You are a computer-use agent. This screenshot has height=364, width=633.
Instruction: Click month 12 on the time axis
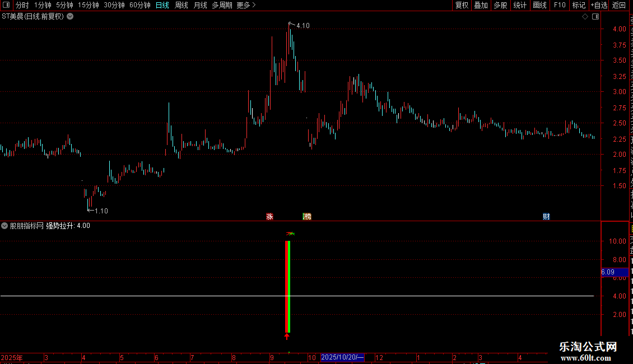pyautogui.click(x=379, y=358)
